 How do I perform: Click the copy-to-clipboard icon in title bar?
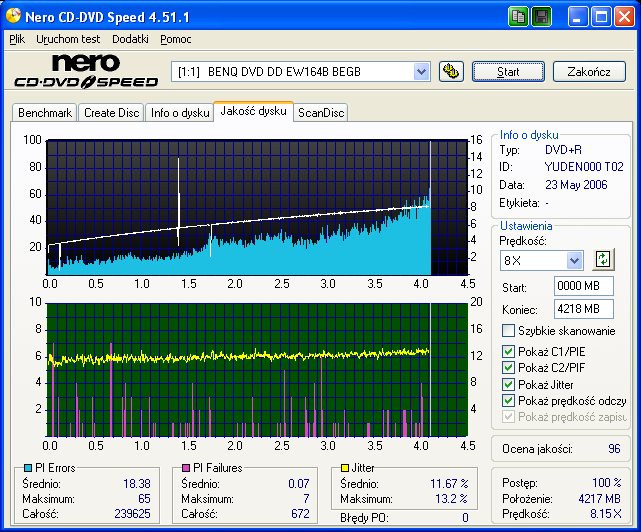(x=518, y=17)
